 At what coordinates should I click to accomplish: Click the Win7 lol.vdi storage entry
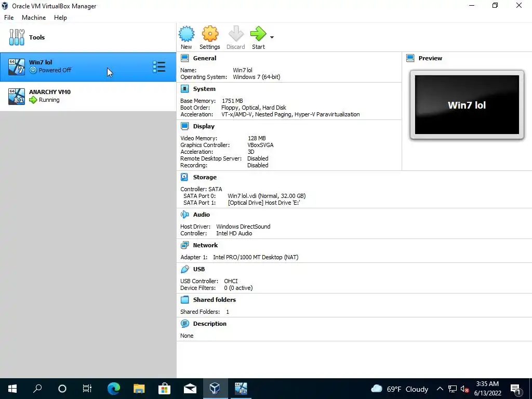click(267, 196)
